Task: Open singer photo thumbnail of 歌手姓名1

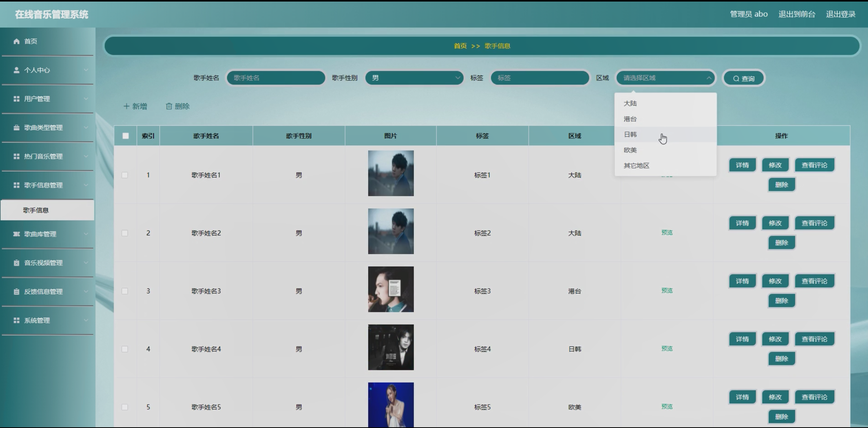Action: [391, 173]
